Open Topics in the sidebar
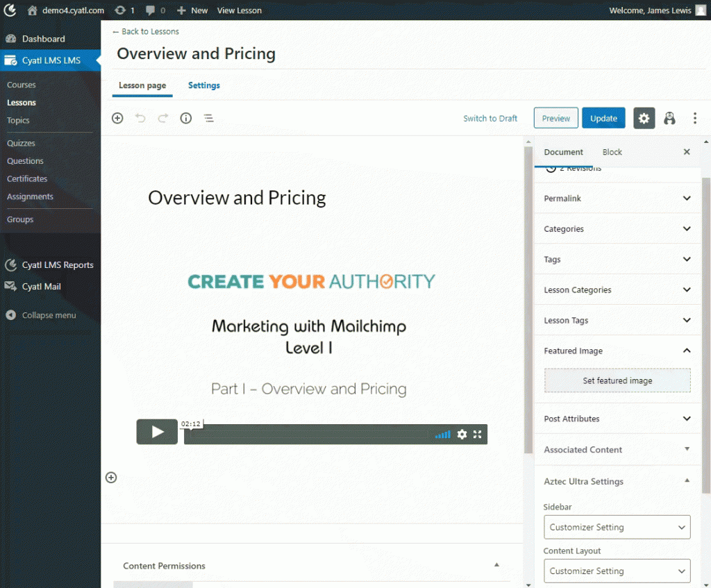 tap(18, 120)
